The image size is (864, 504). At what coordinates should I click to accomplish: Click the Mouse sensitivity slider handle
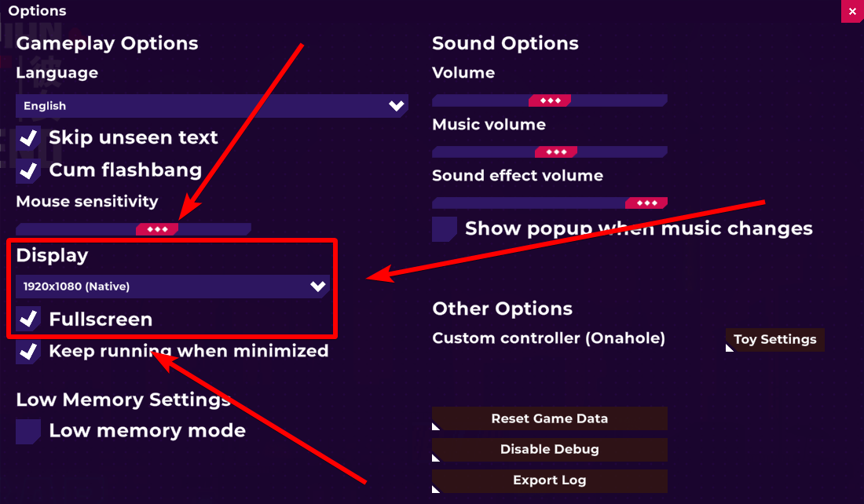157,229
